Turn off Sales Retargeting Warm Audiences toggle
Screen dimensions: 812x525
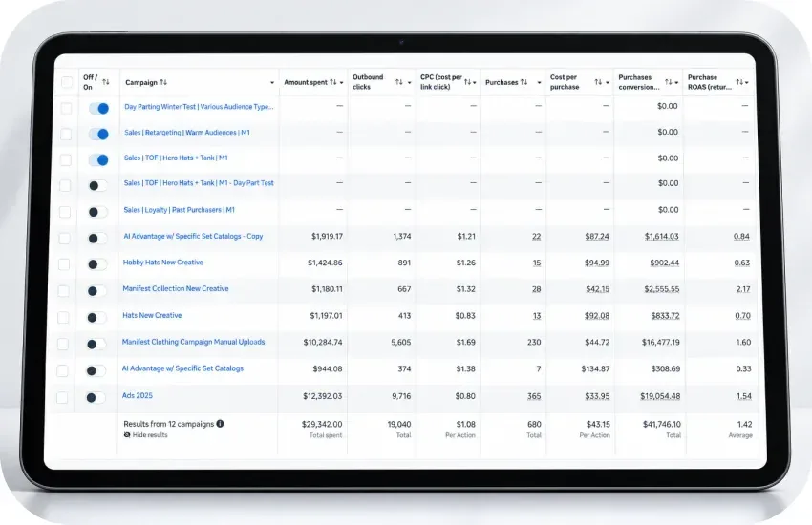click(98, 134)
